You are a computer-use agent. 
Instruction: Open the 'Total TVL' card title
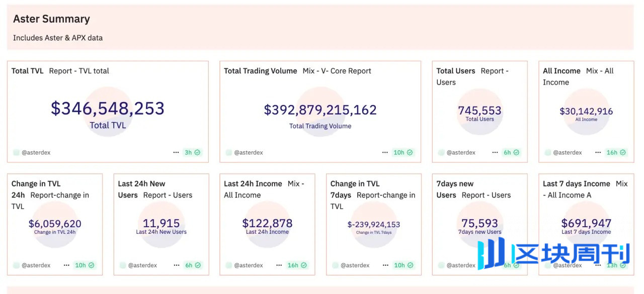click(28, 71)
